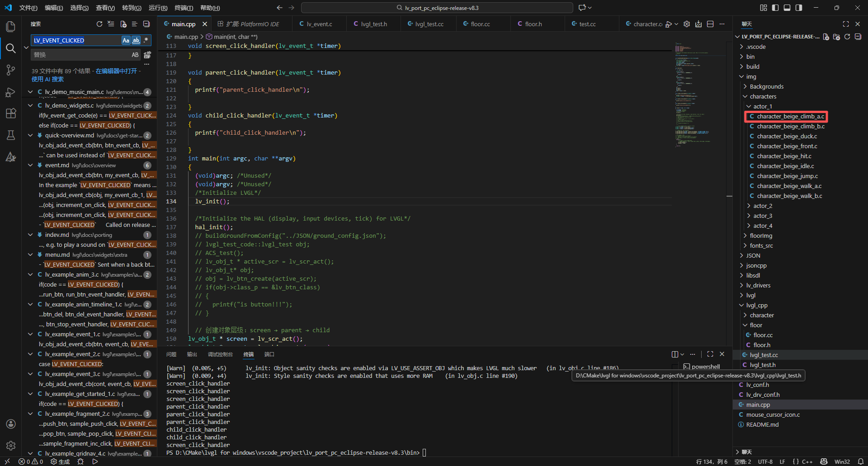Click the build/install icon in editor toolbar
Viewport: 868px width, 466px height.
pyautogui.click(x=698, y=24)
